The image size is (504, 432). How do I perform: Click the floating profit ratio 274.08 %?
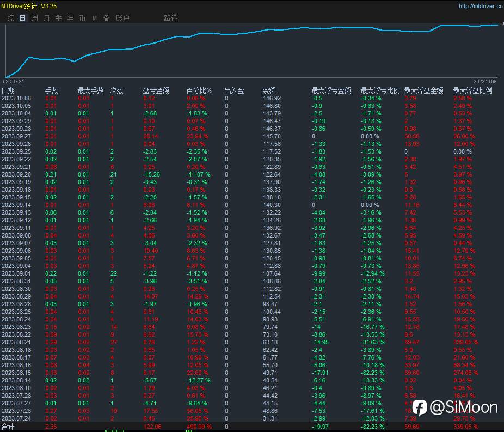(x=466, y=373)
